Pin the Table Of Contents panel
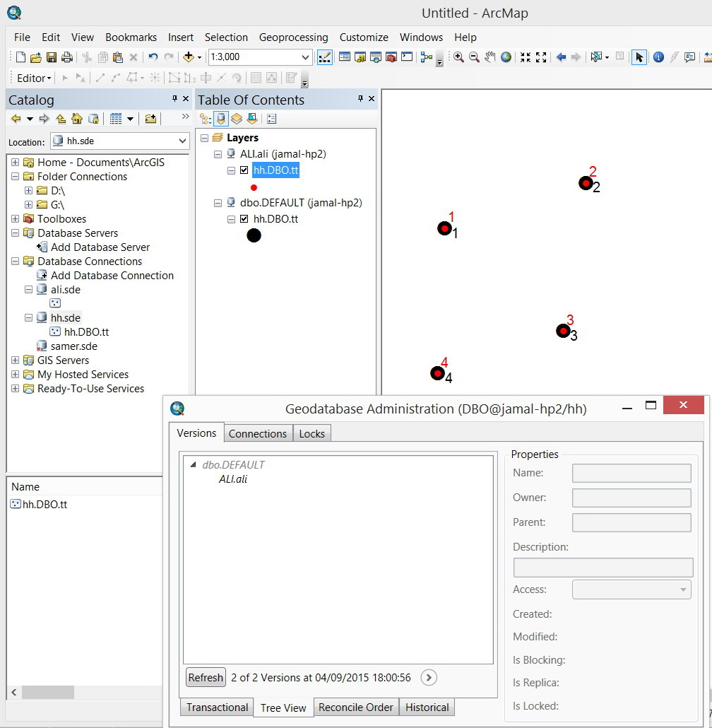The height and width of the screenshot is (728, 712). (x=360, y=98)
